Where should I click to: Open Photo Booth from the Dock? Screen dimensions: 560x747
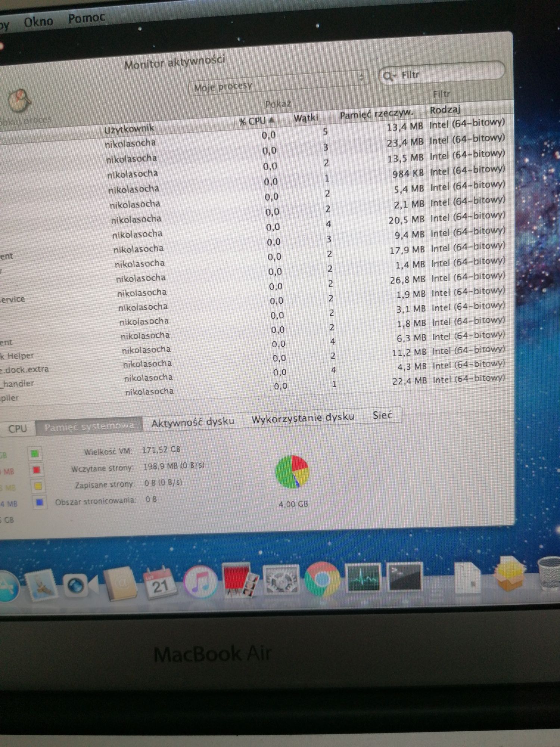240,580
